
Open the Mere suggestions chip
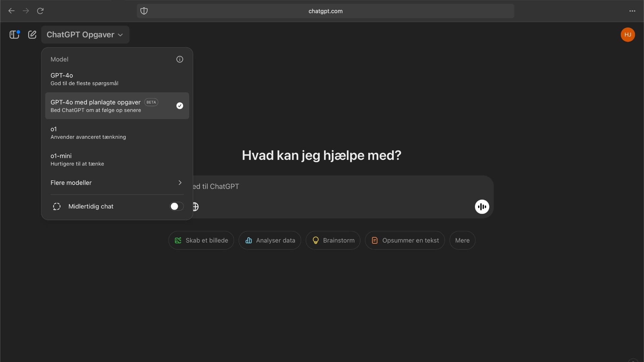point(462,240)
